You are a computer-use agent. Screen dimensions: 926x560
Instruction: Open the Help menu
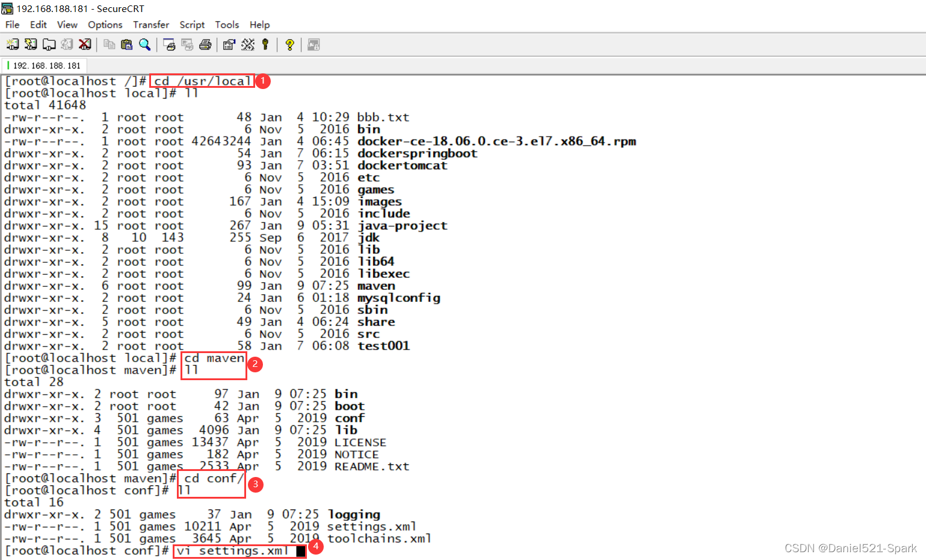coord(259,25)
